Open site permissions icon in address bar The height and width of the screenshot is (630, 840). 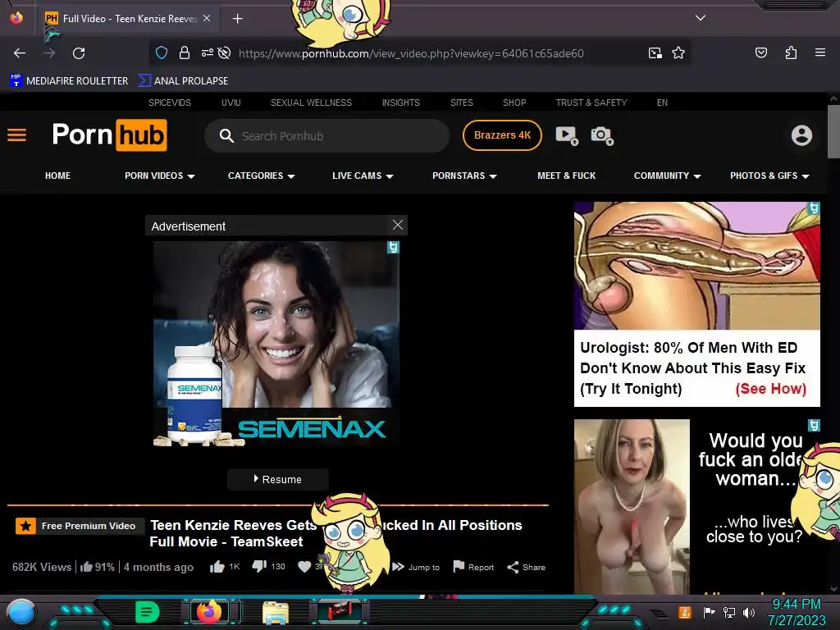[x=208, y=52]
